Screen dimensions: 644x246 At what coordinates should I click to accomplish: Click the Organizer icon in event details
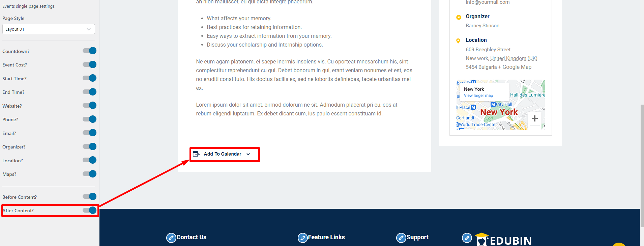pyautogui.click(x=459, y=17)
